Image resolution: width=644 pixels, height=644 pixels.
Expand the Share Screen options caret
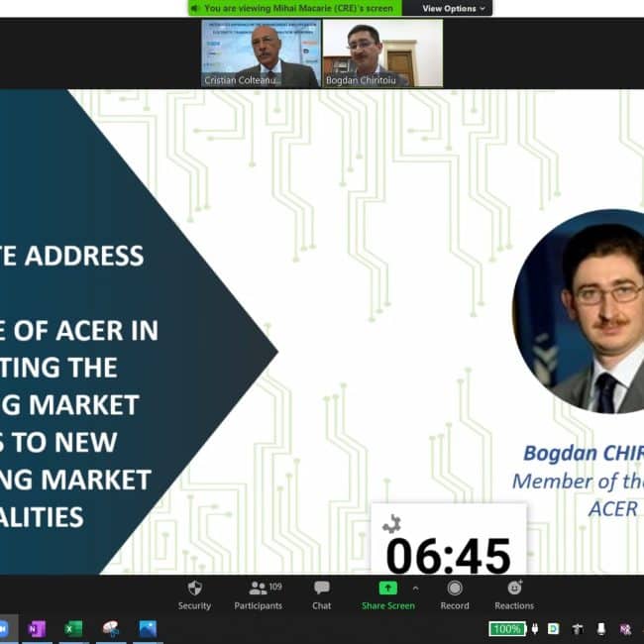[x=416, y=589]
